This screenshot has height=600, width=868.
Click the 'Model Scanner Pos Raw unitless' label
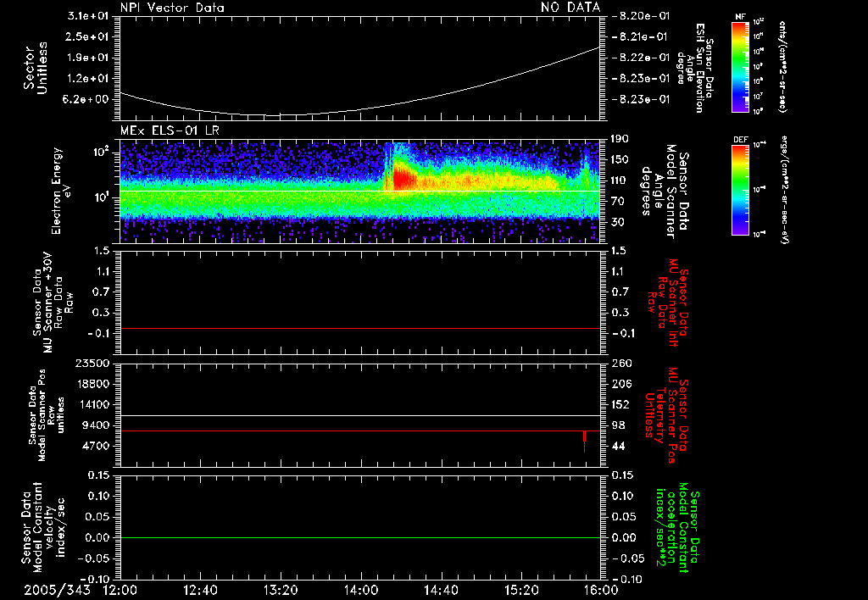click(x=47, y=415)
